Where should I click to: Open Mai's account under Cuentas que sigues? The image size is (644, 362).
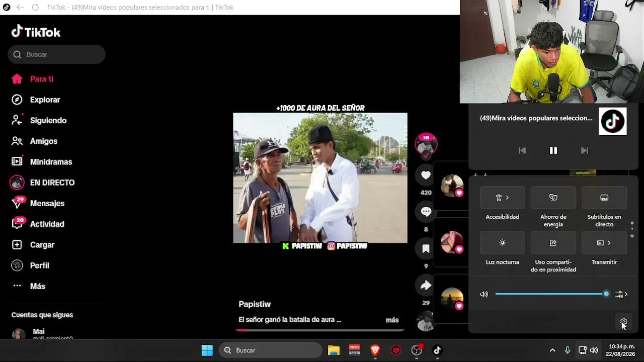pos(43,333)
